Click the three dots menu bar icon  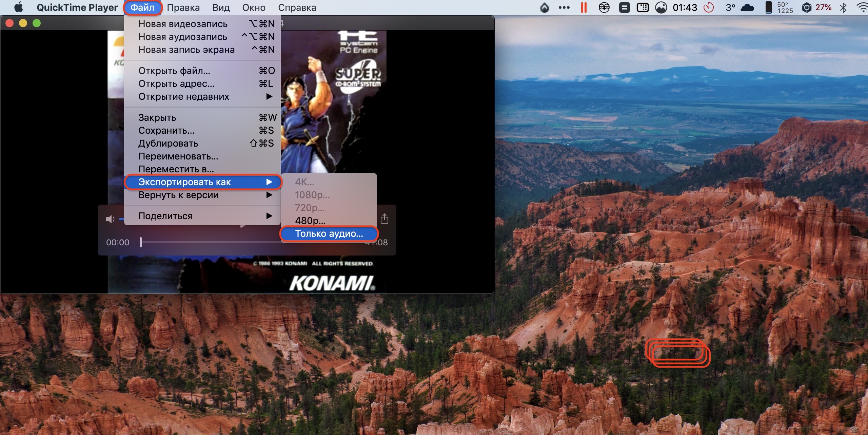click(x=564, y=7)
